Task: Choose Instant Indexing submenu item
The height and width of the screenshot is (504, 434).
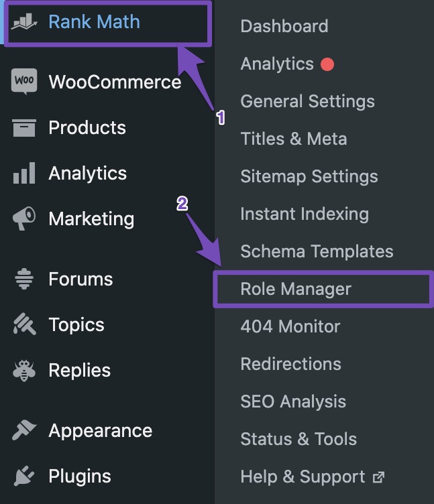Action: tap(305, 214)
